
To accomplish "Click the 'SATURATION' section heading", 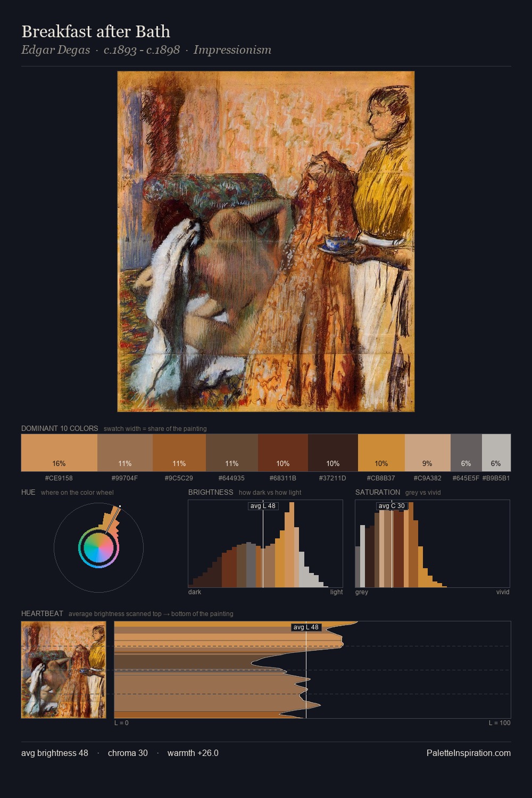I will pos(378,492).
